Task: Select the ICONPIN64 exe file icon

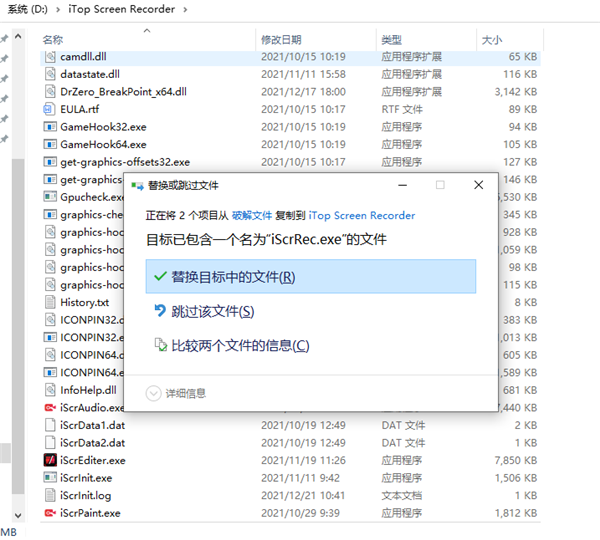Action: coord(50,372)
